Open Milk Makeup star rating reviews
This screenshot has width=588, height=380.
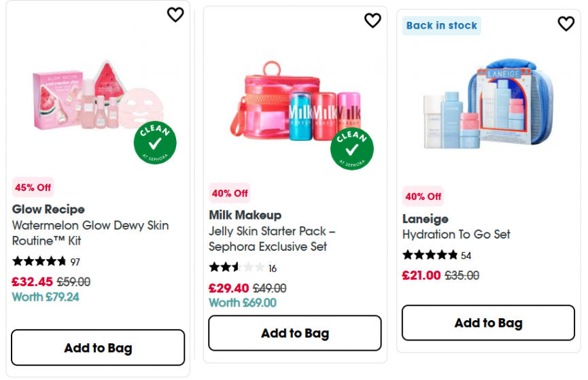[x=237, y=268]
